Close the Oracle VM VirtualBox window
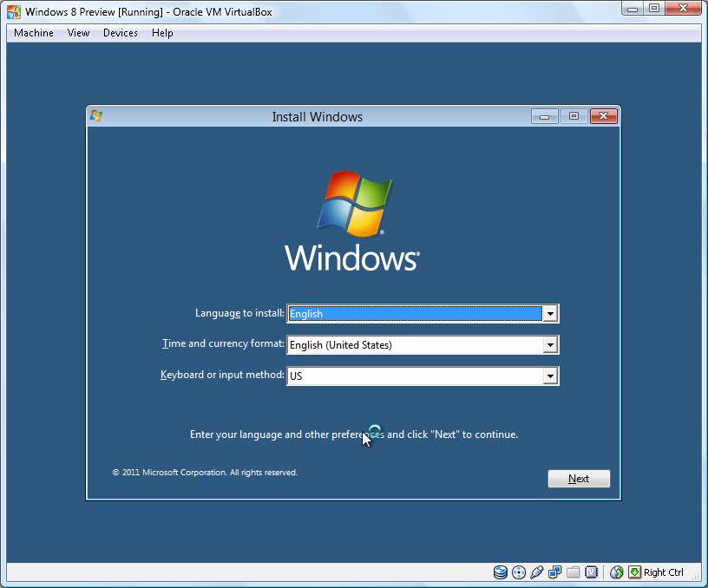Screen dimensions: 708x588 coord(683,9)
